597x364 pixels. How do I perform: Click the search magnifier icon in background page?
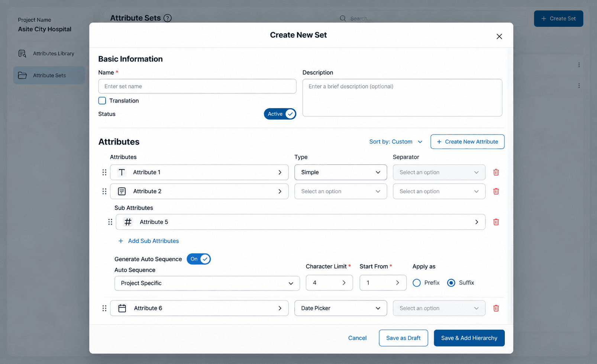[343, 18]
